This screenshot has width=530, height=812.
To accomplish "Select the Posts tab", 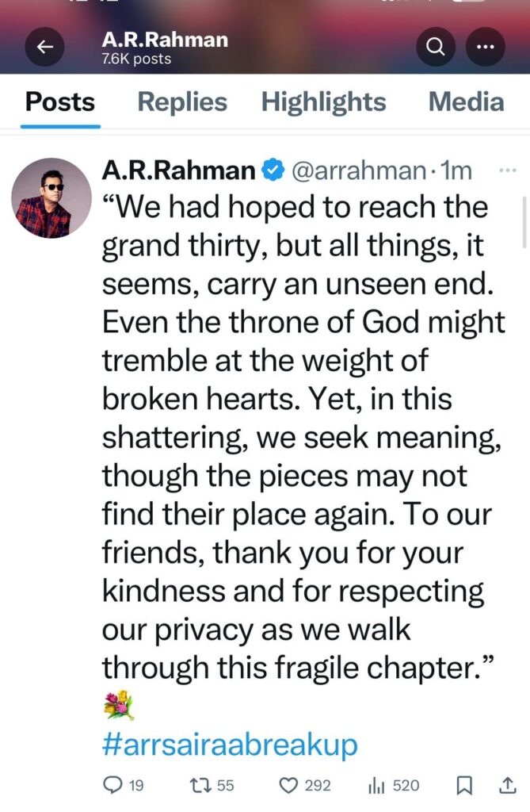I will (60, 101).
